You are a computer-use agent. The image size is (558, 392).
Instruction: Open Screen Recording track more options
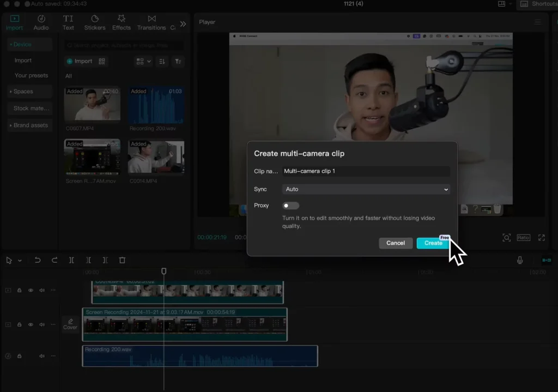click(53, 325)
